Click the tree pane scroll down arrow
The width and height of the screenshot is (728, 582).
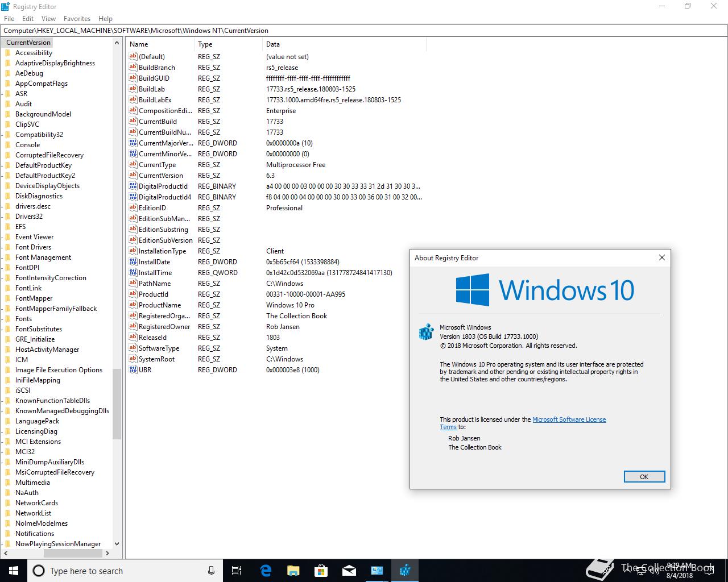(117, 544)
